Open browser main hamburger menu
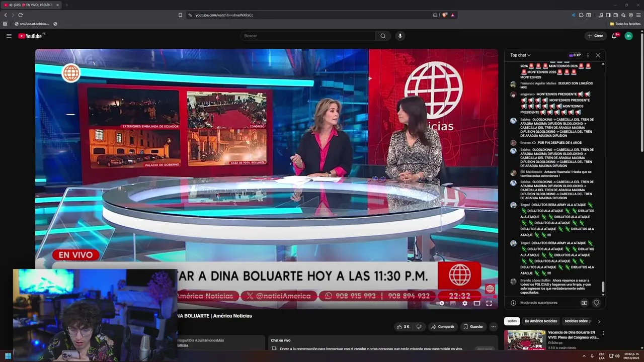 pos(638,15)
